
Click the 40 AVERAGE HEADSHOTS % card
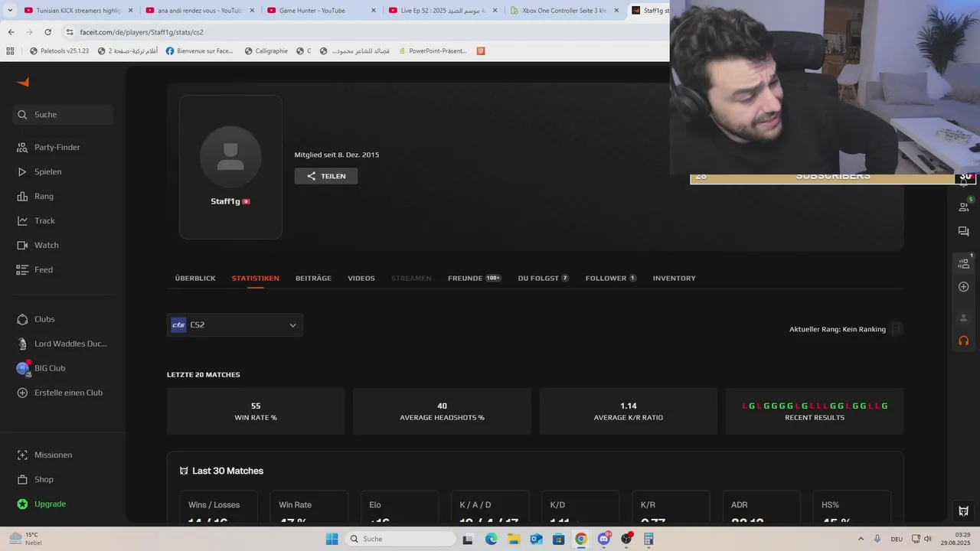[442, 411]
